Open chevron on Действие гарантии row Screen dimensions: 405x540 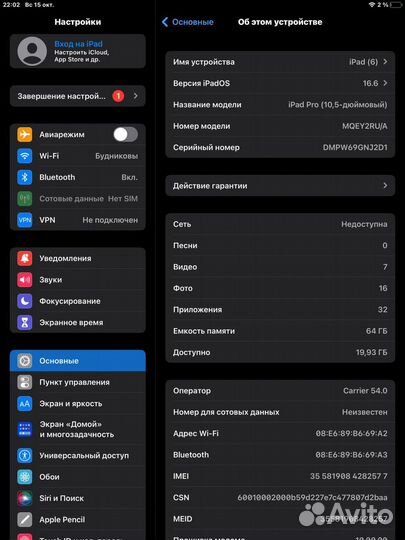pos(385,186)
